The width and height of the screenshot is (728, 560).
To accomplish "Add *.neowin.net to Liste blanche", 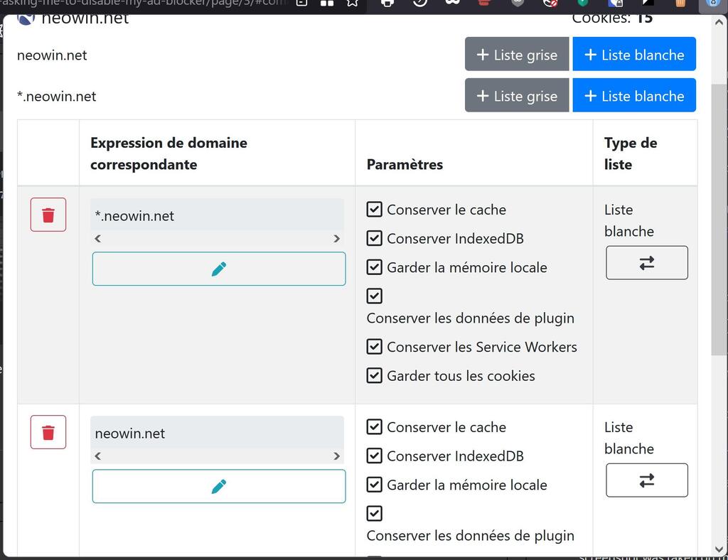I will coord(634,95).
